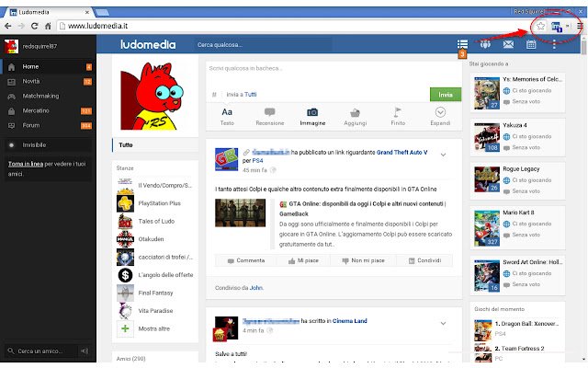
Task: Click Cerca un amico search field
Action: point(41,351)
